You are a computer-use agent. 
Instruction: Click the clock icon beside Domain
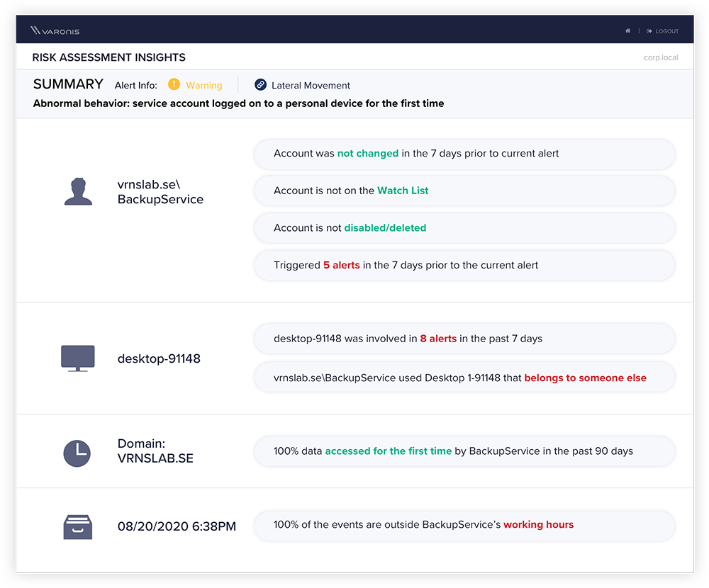(77, 452)
